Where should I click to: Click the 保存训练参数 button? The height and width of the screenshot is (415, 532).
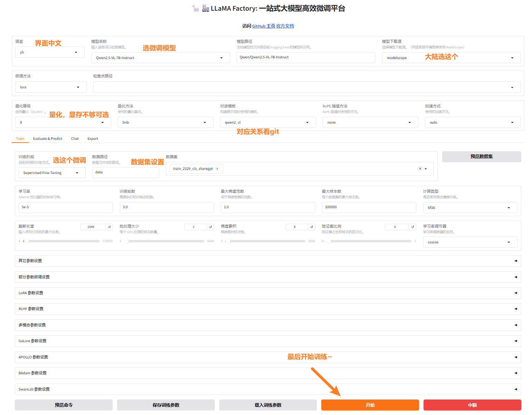tap(166, 405)
